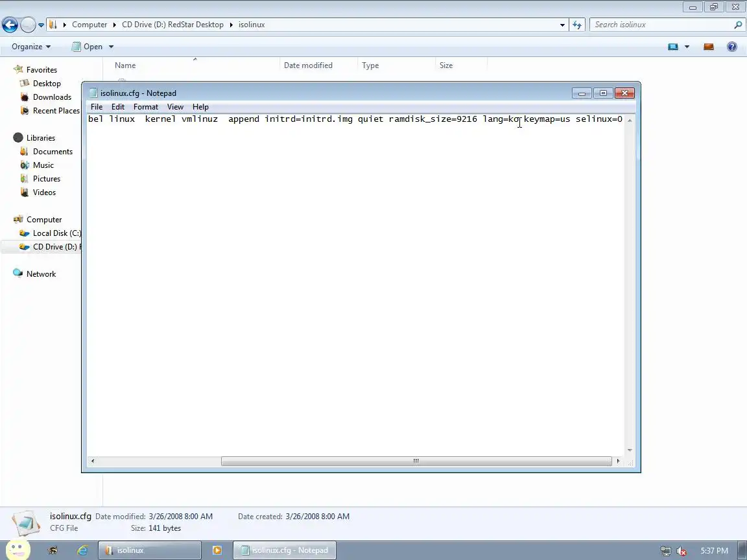Open the Edit menu in Notepad
Viewport: 747px width, 560px height.
coord(117,107)
